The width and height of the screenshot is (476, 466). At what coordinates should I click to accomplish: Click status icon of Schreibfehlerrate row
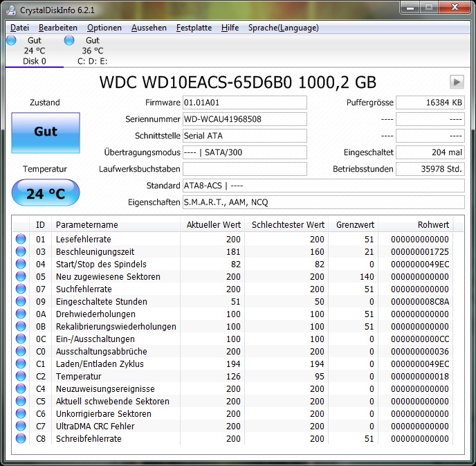point(21,438)
